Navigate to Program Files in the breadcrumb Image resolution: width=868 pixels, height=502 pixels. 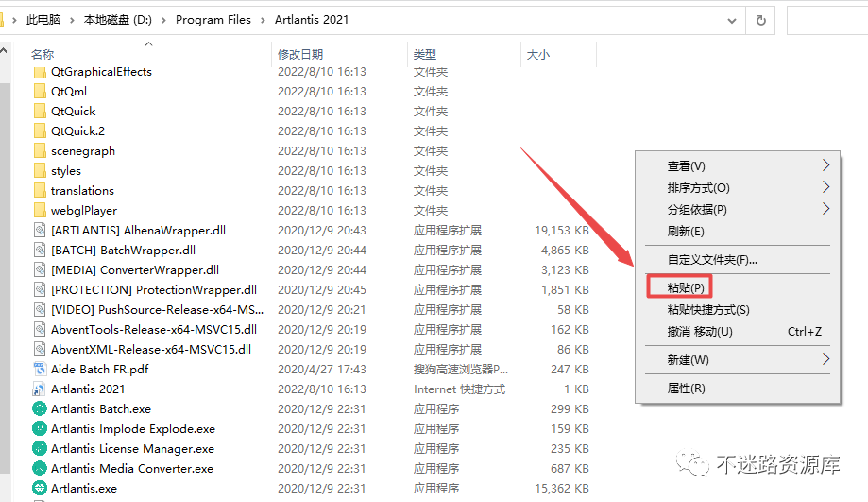[x=213, y=20]
